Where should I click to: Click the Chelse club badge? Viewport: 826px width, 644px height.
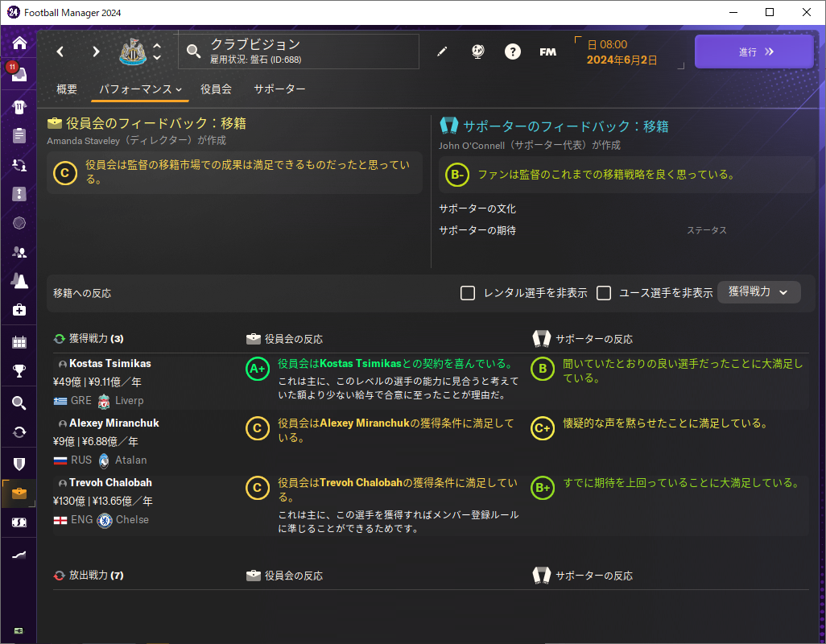[105, 520]
